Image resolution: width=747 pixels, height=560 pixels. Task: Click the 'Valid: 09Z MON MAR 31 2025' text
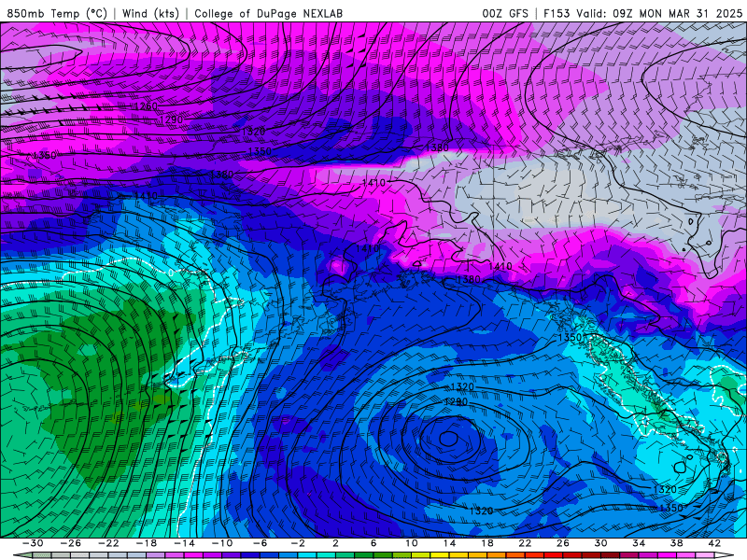click(659, 13)
